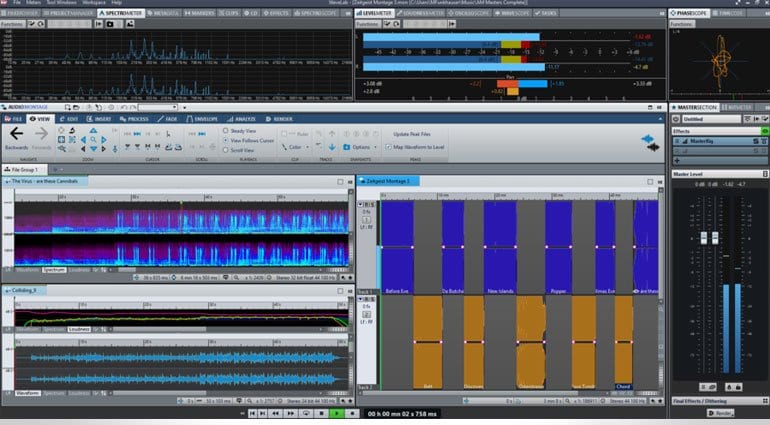This screenshot has height=425, width=770.
Task: Click the blue fast-forward cursor icon
Action: click(138, 134)
